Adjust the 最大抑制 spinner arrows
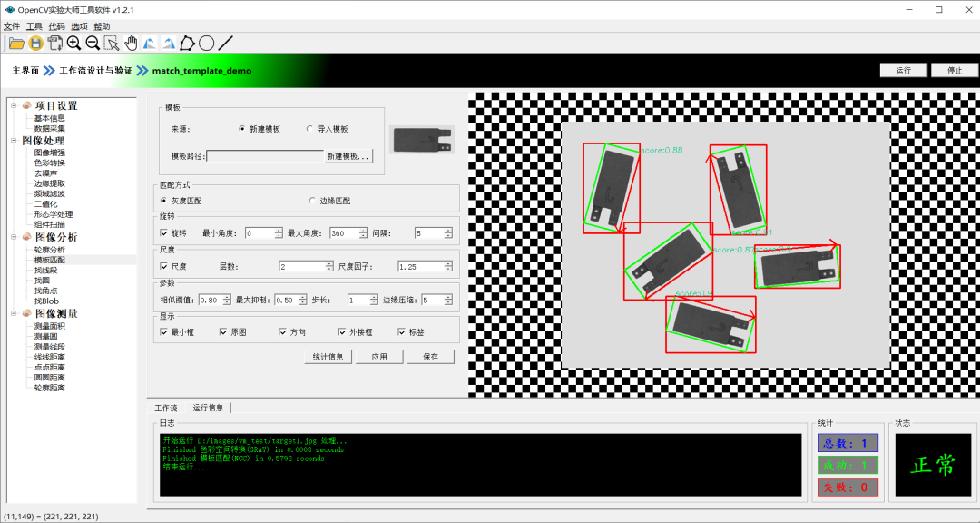980x523 pixels. (302, 300)
